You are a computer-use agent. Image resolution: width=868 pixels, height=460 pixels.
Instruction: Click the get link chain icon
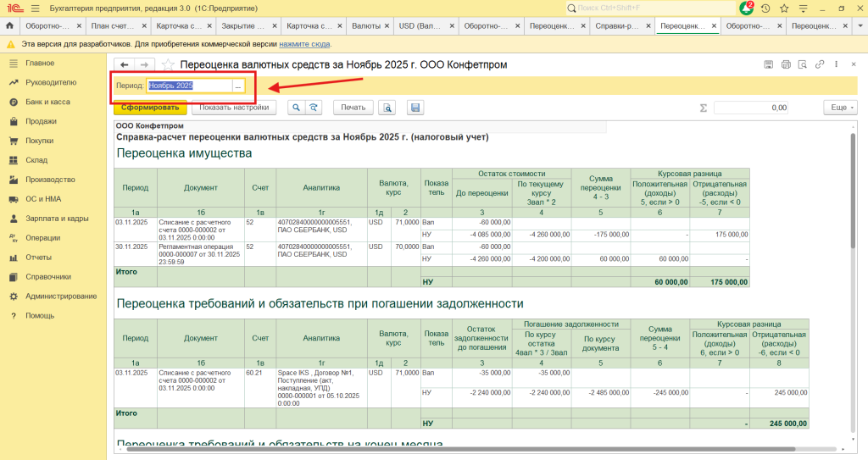click(820, 64)
